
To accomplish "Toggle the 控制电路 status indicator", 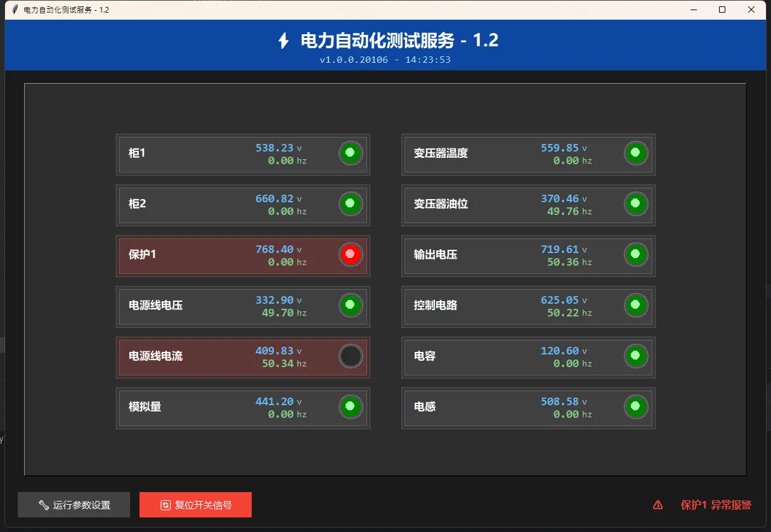I will click(636, 306).
